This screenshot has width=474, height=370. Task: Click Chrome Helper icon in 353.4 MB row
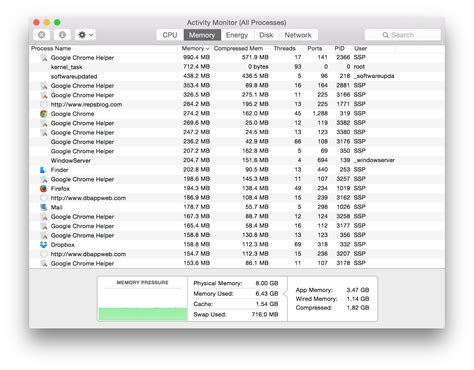point(44,86)
